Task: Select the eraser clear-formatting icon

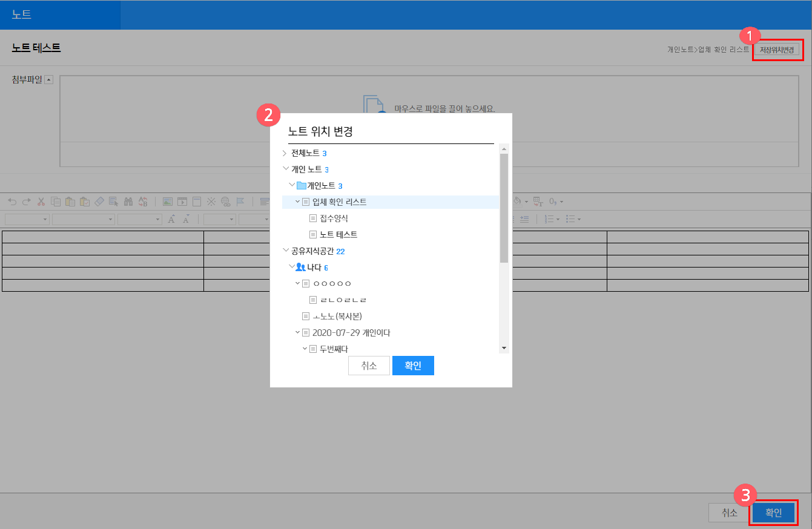Action: 99,202
